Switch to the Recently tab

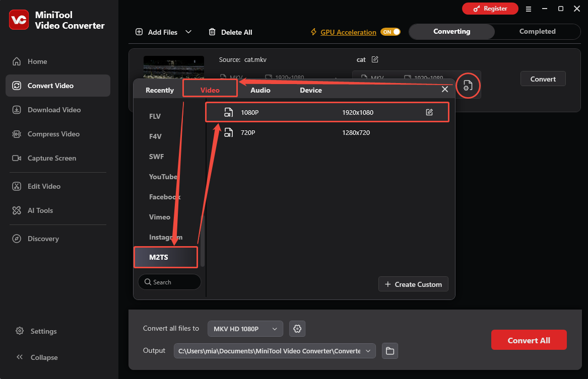[x=160, y=90]
